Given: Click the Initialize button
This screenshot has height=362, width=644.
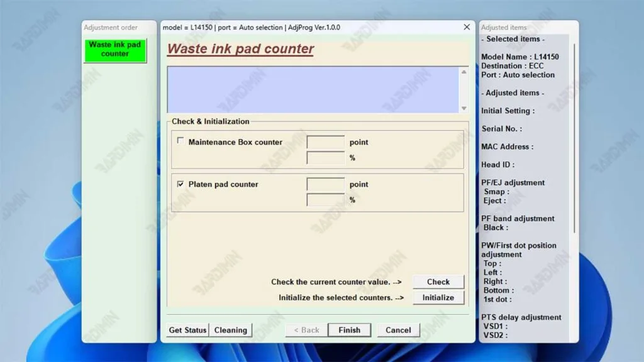Looking at the screenshot, I should 438,297.
